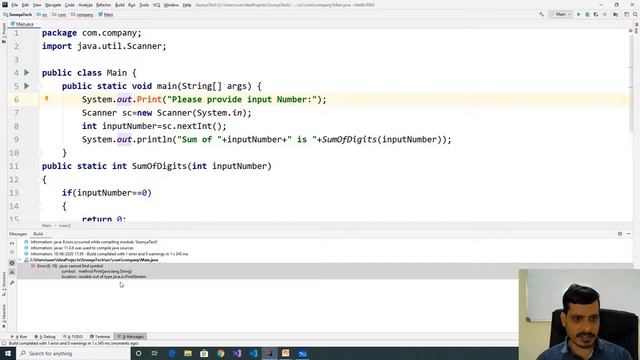Screen dimensions: 640x360
Task: Open the Main run configuration dropdown
Action: click(561, 14)
